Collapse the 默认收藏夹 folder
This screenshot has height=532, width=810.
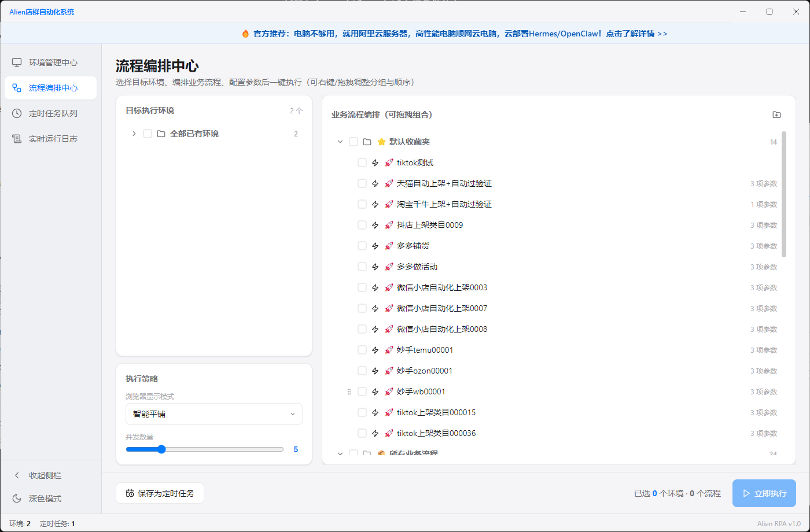pyautogui.click(x=340, y=142)
